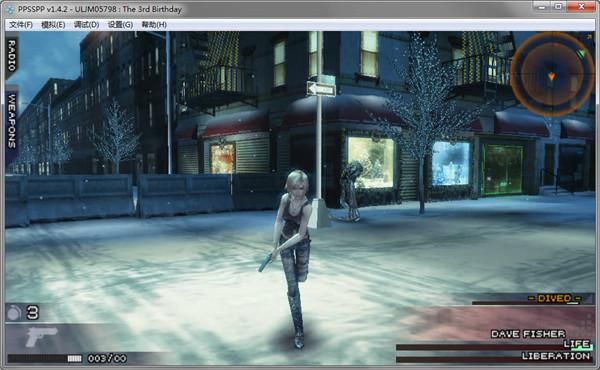600x370 pixels.
Task: Click the grenade icon near count 3
Action: (x=15, y=313)
